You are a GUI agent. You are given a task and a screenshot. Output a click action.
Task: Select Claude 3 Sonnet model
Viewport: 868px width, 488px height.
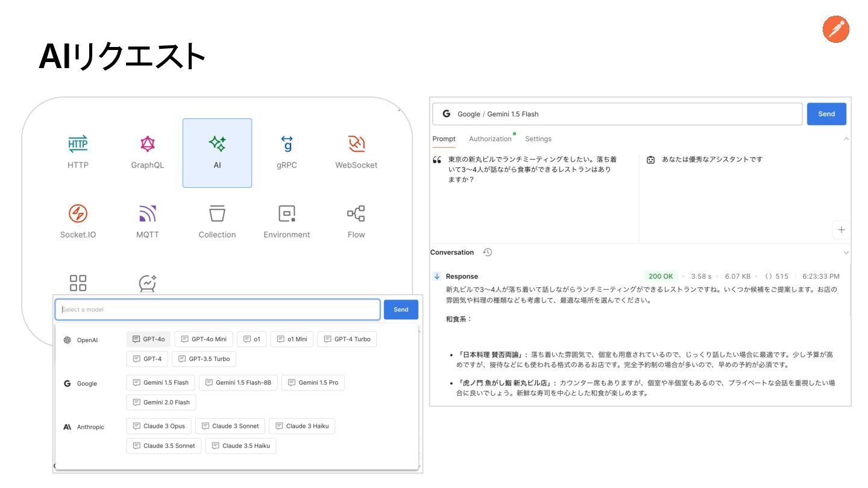click(x=230, y=426)
